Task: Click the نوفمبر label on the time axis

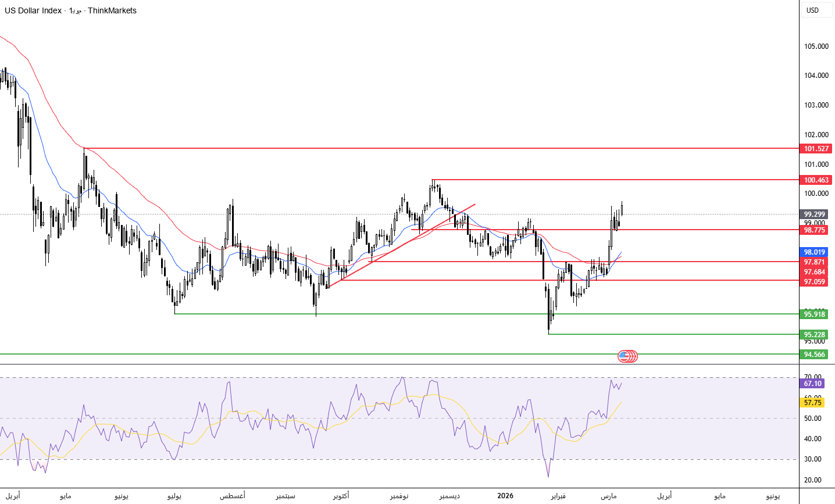Action: (x=399, y=496)
